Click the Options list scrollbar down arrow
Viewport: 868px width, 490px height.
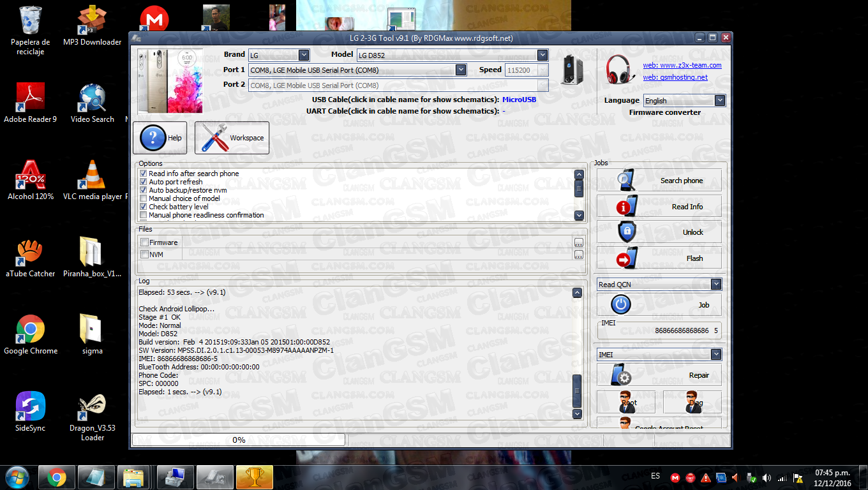click(x=579, y=216)
